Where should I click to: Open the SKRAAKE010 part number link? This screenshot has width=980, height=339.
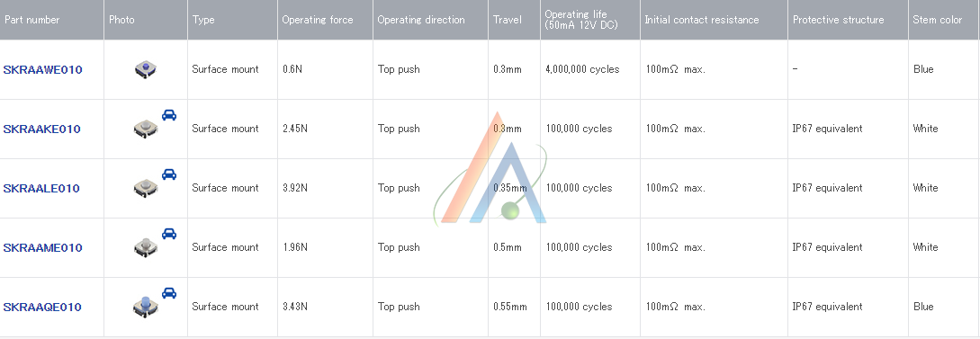point(42,129)
